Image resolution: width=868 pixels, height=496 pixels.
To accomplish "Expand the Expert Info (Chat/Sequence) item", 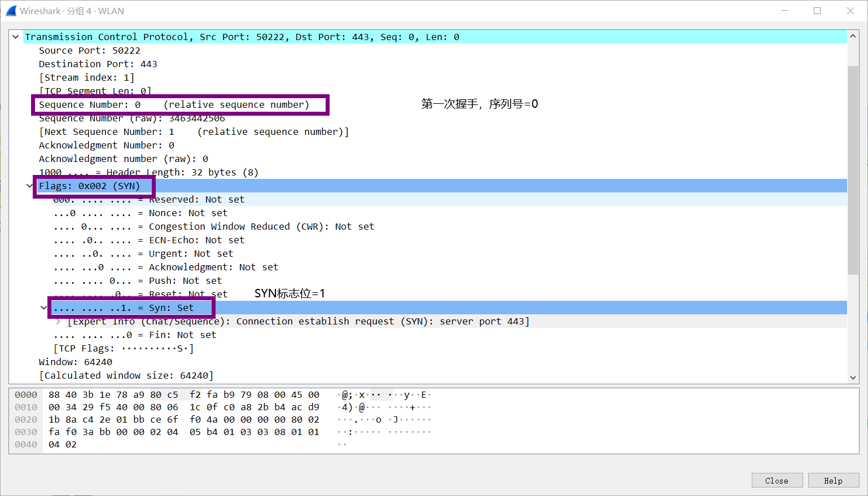I will pos(58,321).
